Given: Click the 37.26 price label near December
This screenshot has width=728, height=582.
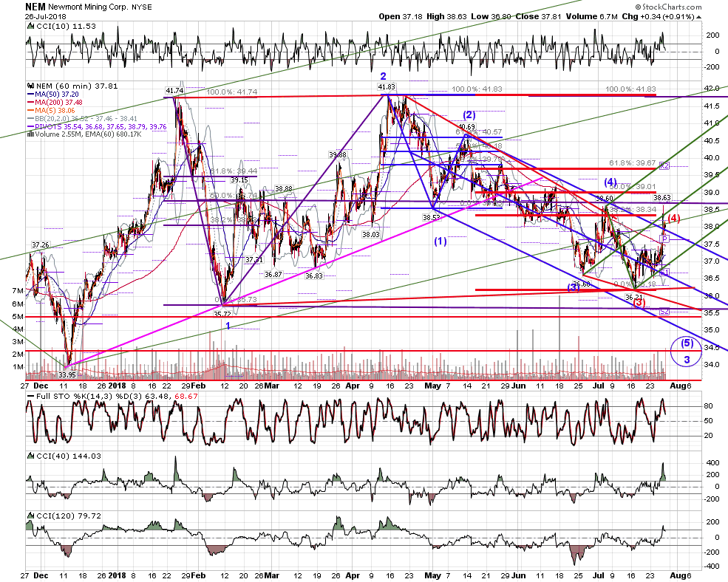Looking at the screenshot, I should (x=41, y=244).
